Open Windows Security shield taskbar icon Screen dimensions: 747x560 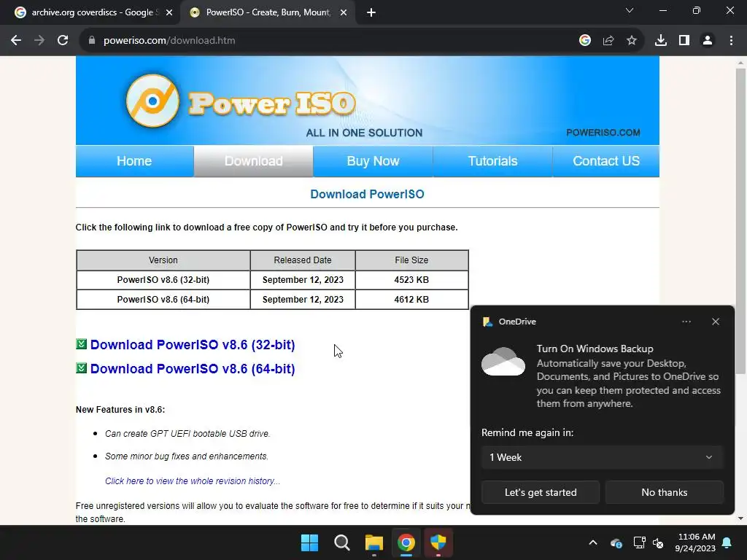tap(438, 542)
